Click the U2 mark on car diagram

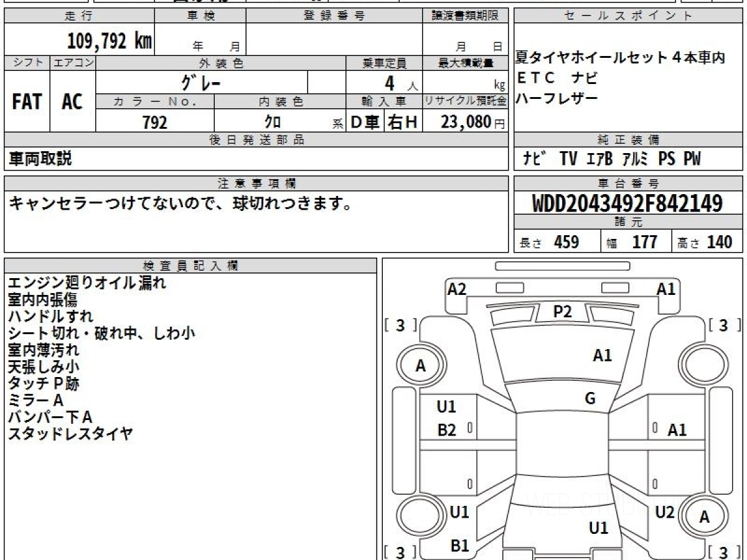pyautogui.click(x=665, y=512)
